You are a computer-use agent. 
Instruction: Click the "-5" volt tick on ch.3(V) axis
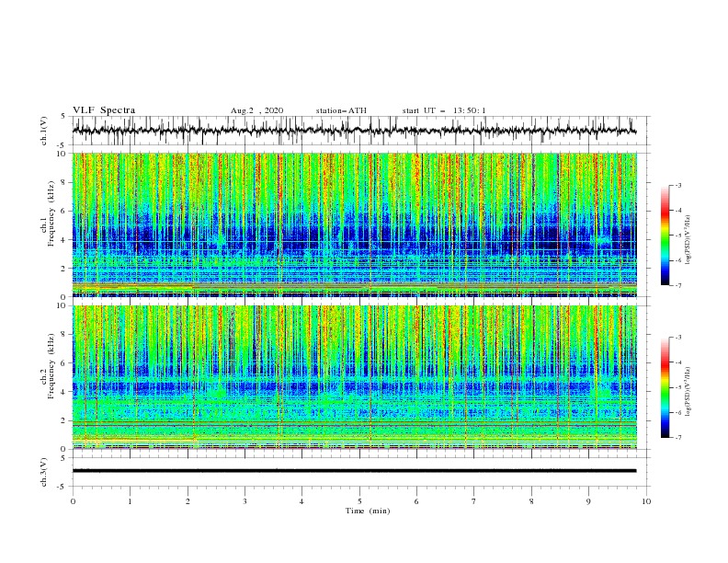(62, 487)
